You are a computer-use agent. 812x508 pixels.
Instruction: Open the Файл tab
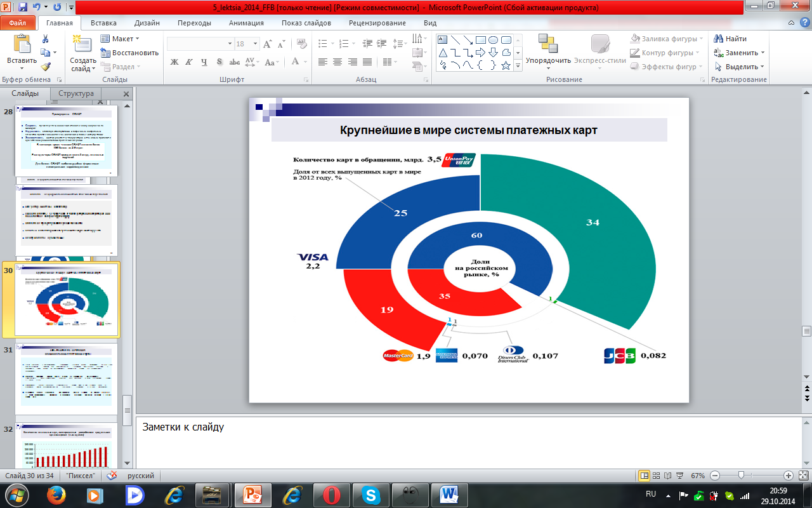click(18, 23)
